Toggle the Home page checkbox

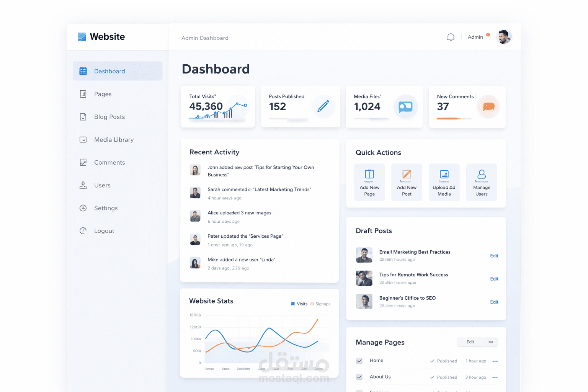coord(359,361)
